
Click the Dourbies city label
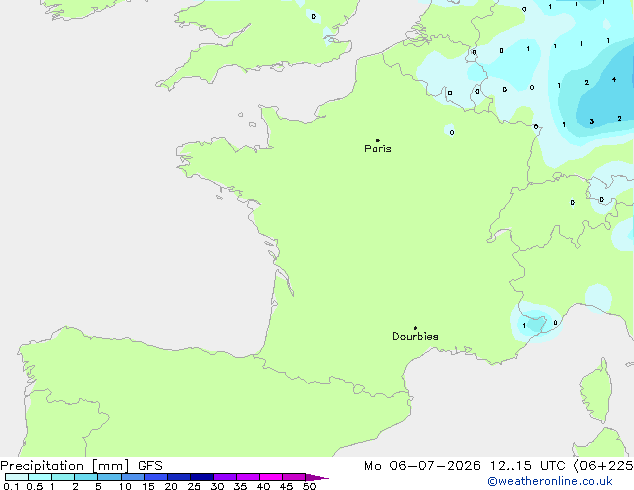(x=415, y=336)
